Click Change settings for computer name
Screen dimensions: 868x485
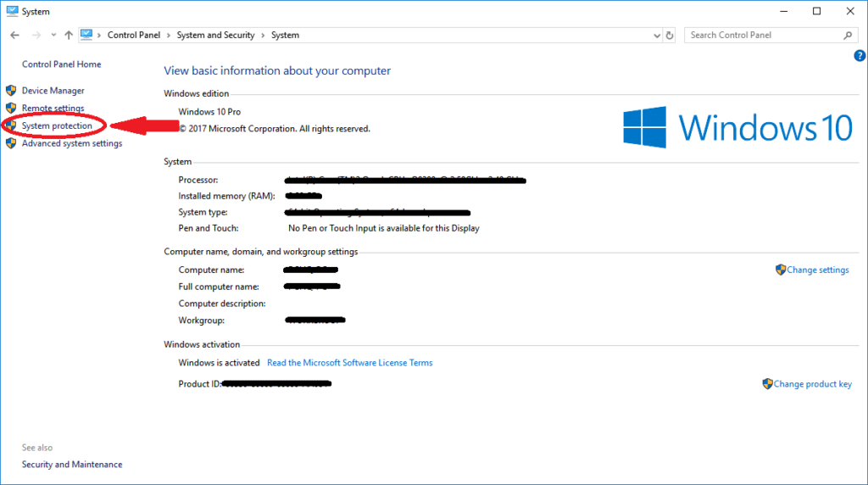coord(817,270)
